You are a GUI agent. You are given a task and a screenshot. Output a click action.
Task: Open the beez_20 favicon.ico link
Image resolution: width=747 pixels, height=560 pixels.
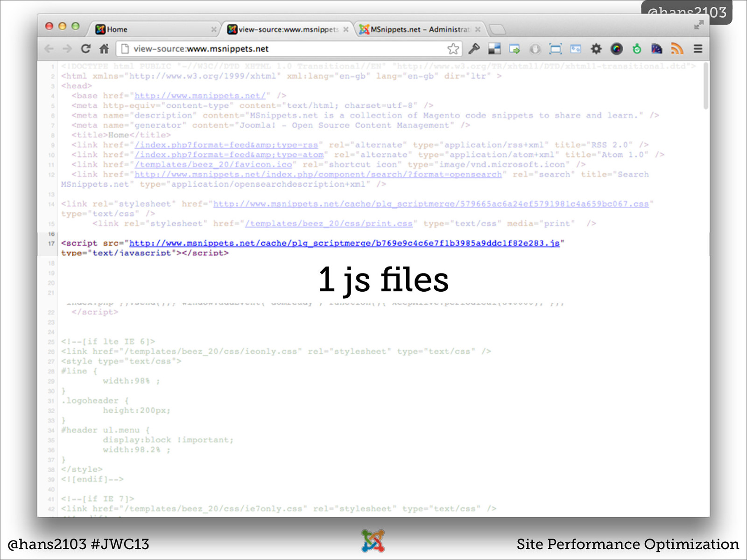(x=213, y=165)
